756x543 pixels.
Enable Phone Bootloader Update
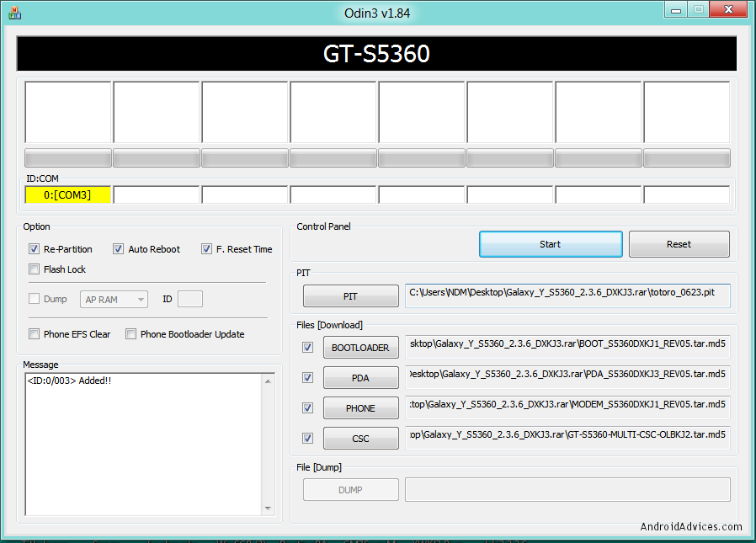130,333
